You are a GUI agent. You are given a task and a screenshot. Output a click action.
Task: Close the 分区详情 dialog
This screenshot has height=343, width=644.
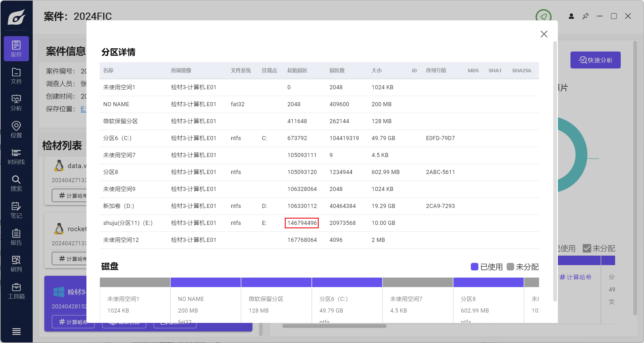pyautogui.click(x=544, y=34)
